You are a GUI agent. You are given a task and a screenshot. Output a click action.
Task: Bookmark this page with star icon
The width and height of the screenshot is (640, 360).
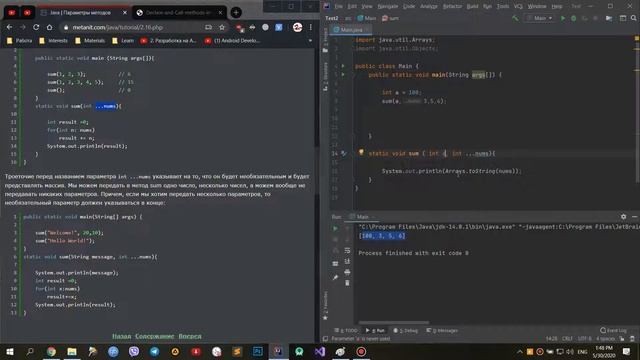pyautogui.click(x=222, y=27)
